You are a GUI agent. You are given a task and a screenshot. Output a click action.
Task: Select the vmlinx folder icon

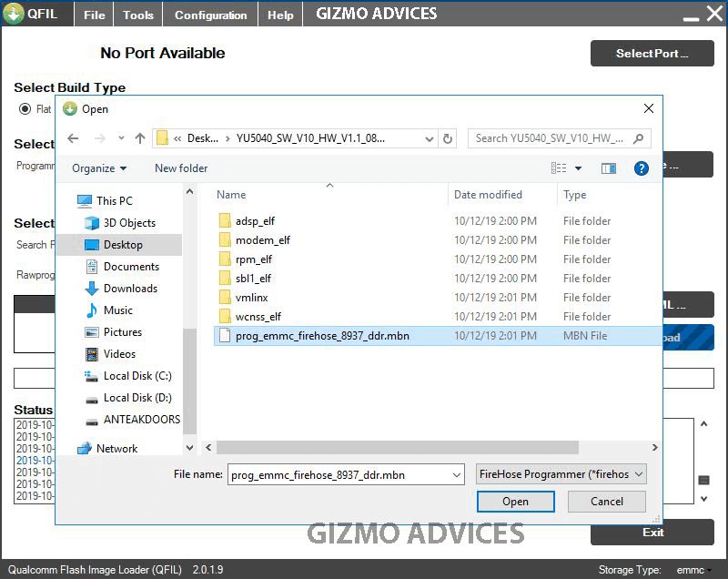click(225, 297)
